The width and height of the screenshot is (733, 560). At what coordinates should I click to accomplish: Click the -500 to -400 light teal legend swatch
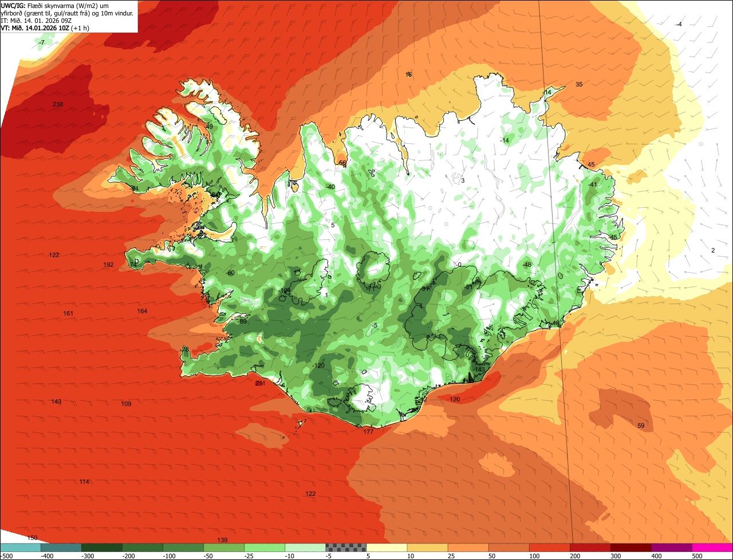pos(20,547)
